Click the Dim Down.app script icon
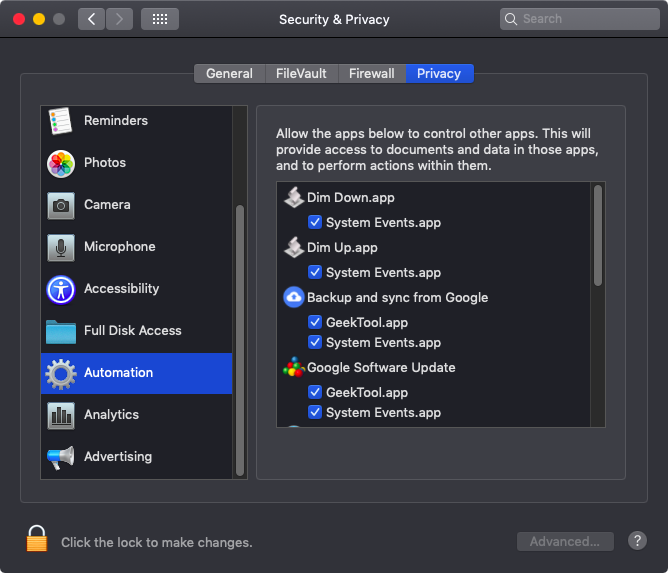The image size is (668, 573). [294, 198]
